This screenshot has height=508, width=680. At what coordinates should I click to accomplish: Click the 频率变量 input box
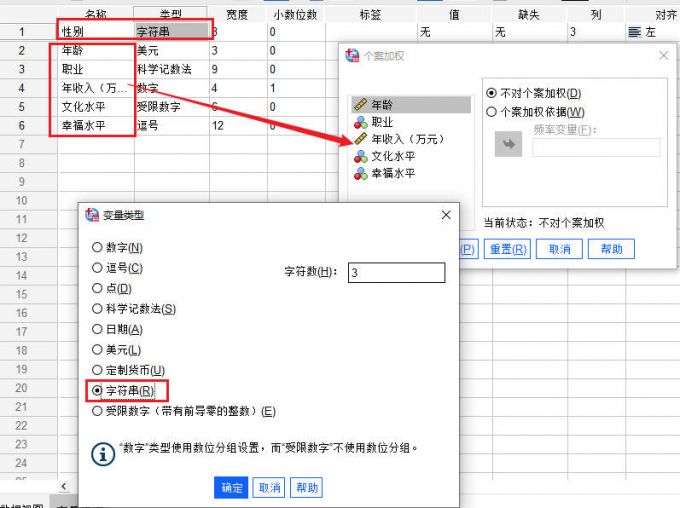(x=596, y=147)
